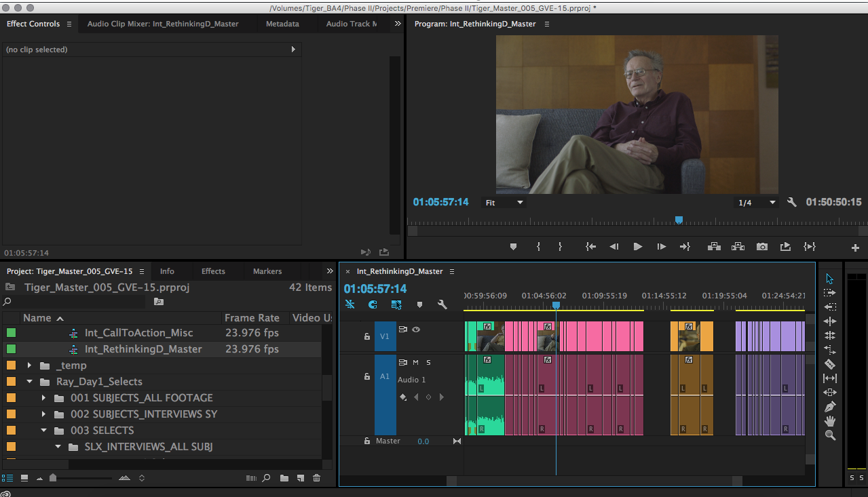Image resolution: width=868 pixels, height=497 pixels.
Task: Open the 1/4 playback resolution dropdown
Action: coord(757,203)
